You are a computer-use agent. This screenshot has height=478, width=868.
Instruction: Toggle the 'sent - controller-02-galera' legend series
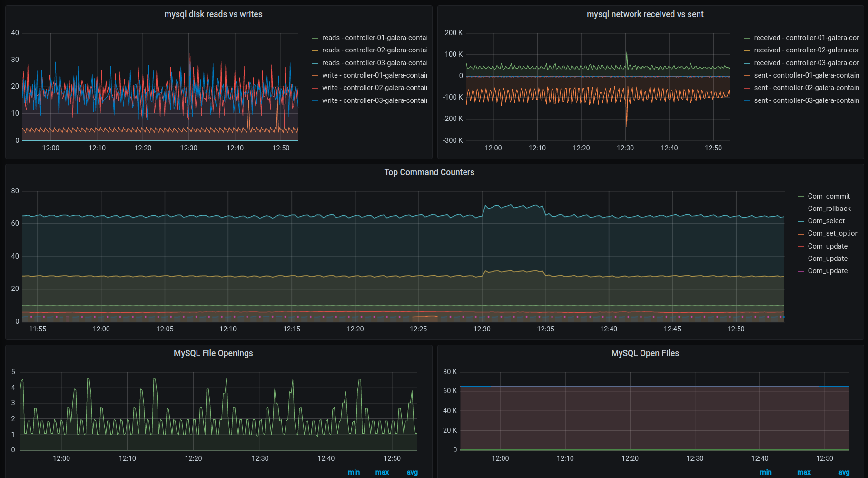coord(806,88)
